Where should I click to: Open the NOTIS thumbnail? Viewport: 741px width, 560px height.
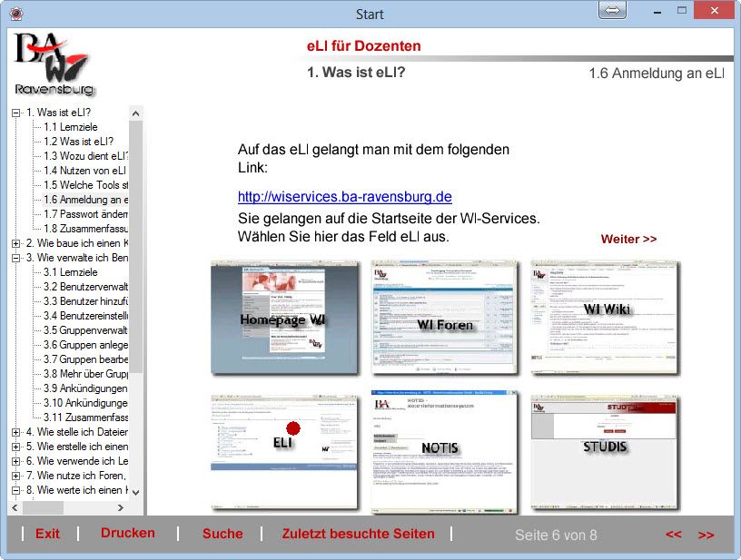click(444, 451)
